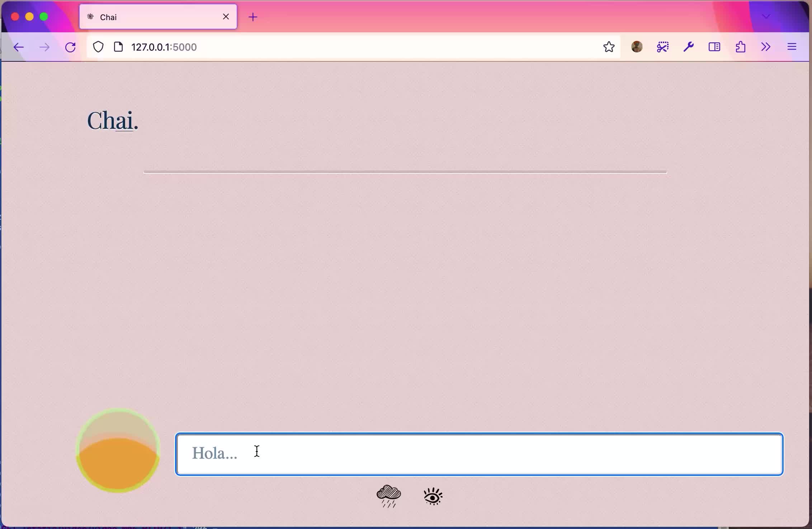Click the eye icon below the input
The width and height of the screenshot is (812, 529).
click(x=433, y=496)
